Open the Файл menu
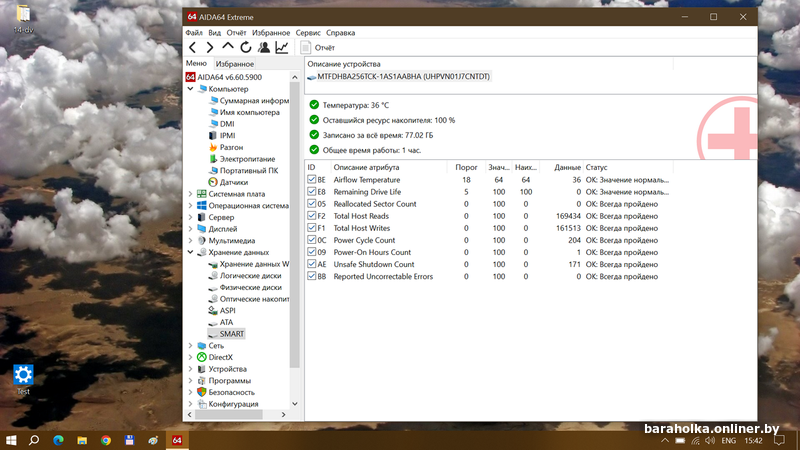Image resolution: width=800 pixels, height=450 pixels. 194,33
